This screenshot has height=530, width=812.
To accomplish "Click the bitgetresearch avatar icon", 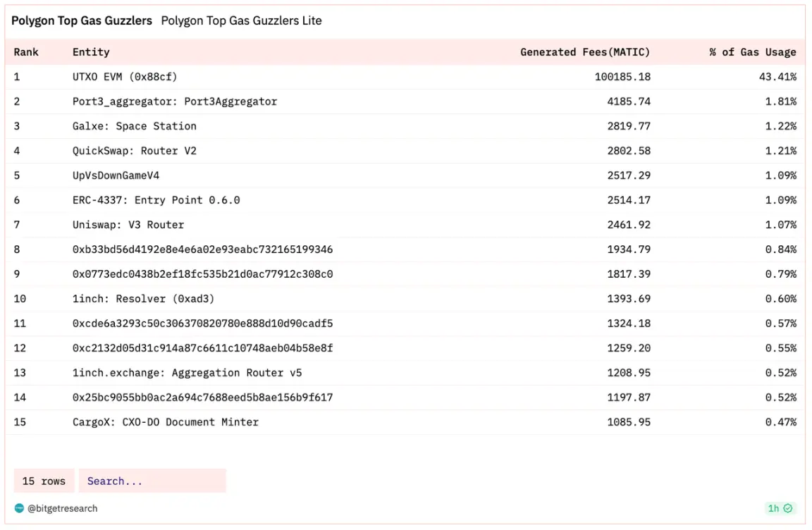I will click(19, 508).
